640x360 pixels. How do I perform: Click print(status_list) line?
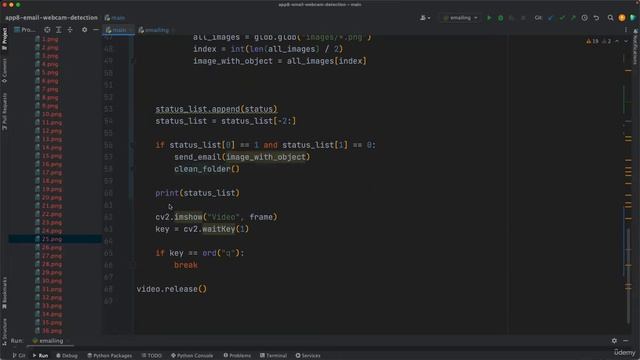pyautogui.click(x=198, y=193)
